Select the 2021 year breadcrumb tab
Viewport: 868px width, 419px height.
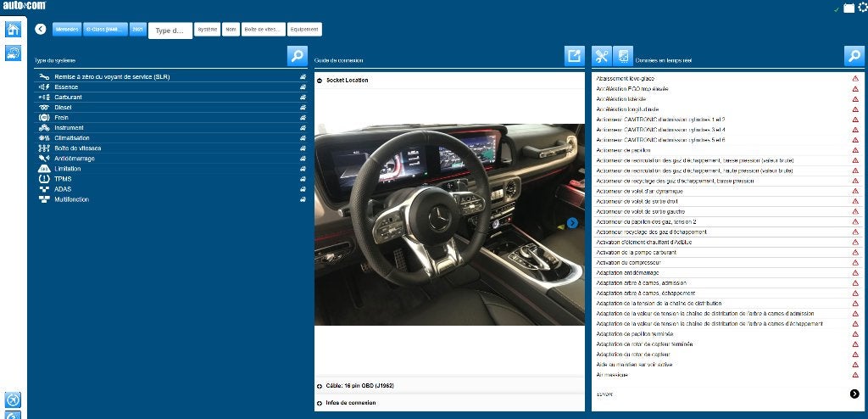138,30
